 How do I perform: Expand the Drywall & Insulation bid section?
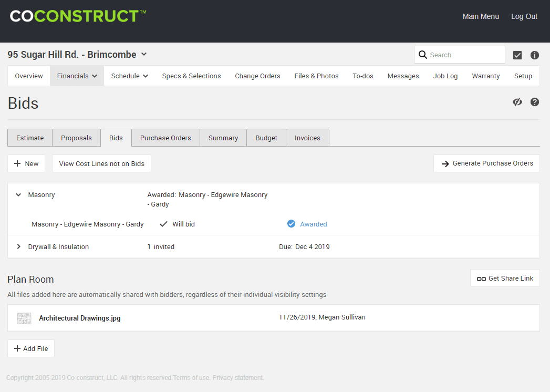click(18, 246)
